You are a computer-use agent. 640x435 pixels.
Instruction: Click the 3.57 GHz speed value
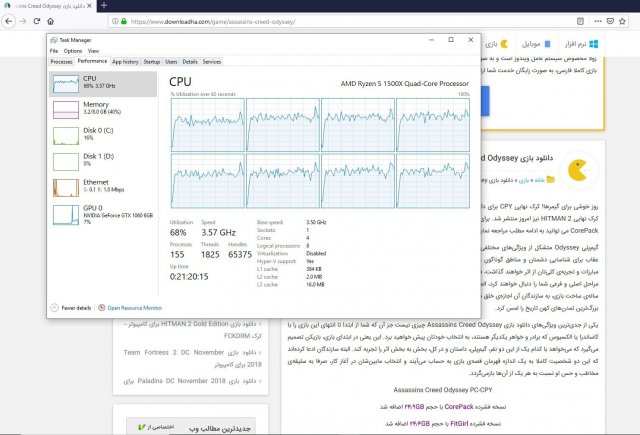(x=218, y=233)
